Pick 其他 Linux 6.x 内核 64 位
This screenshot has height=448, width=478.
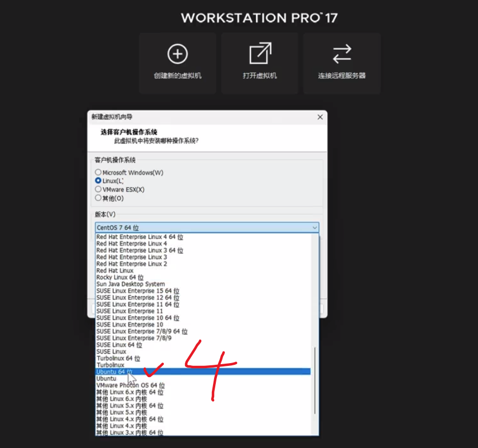click(x=130, y=392)
